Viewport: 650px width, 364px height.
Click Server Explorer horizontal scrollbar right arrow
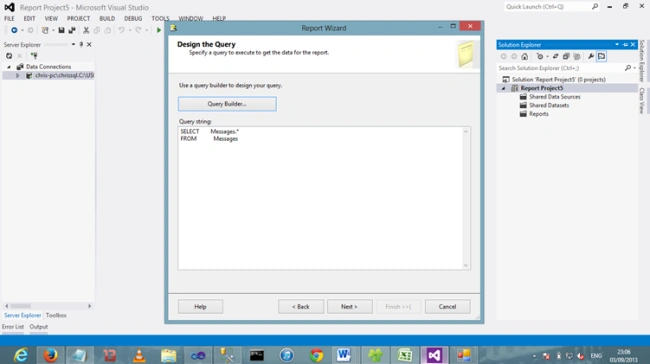(x=90, y=306)
